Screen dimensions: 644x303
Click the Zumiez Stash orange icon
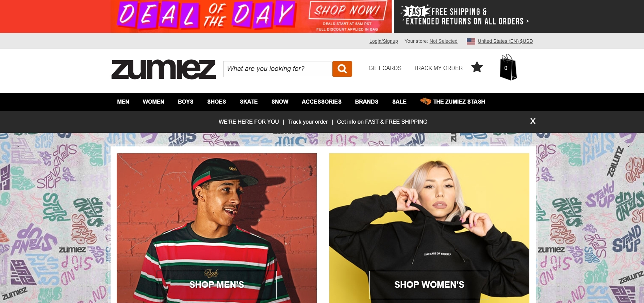point(426,101)
